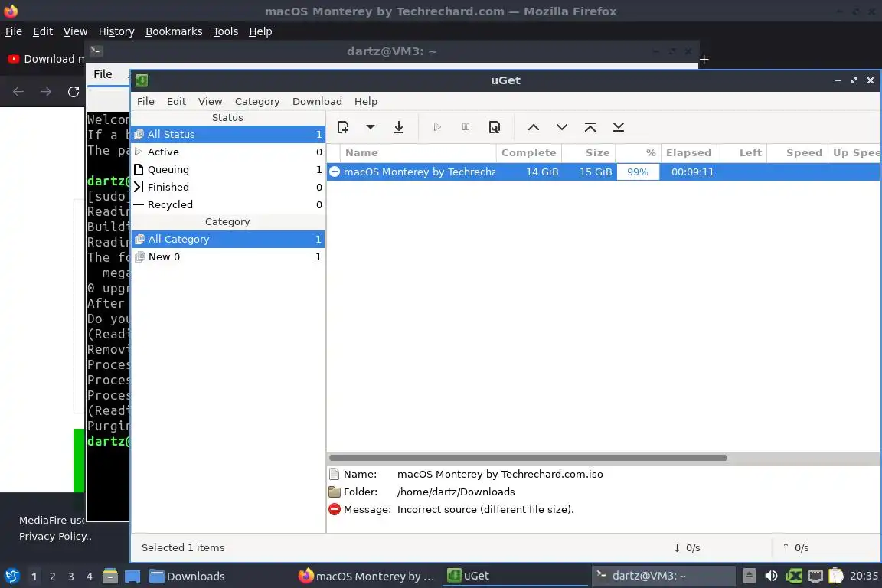Click the runnable play icon in uGet toolbar

[437, 127]
